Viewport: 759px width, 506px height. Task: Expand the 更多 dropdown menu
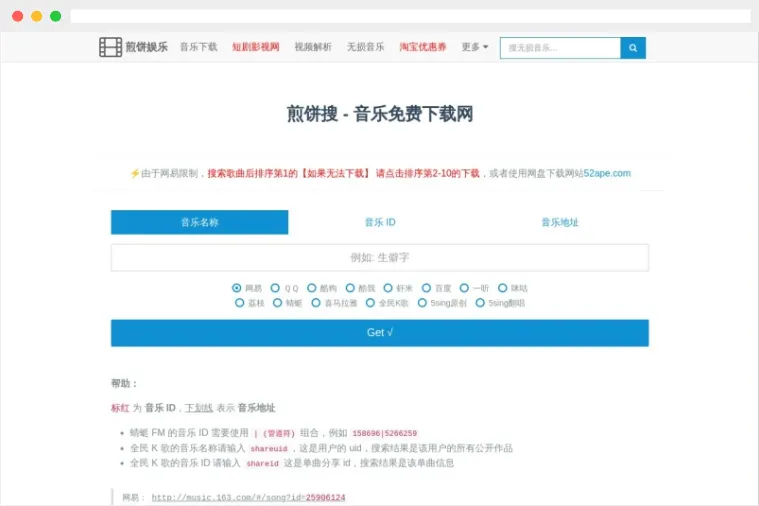(x=474, y=47)
